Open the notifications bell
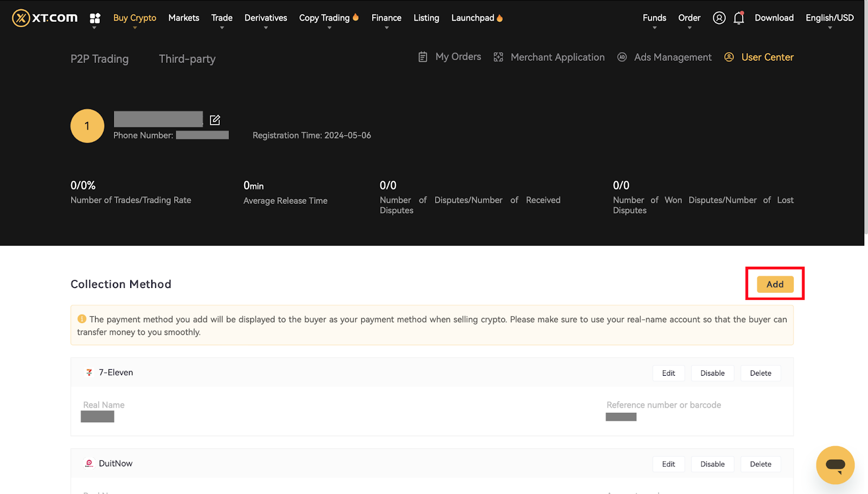Screen dimensions: 868x494 click(738, 18)
